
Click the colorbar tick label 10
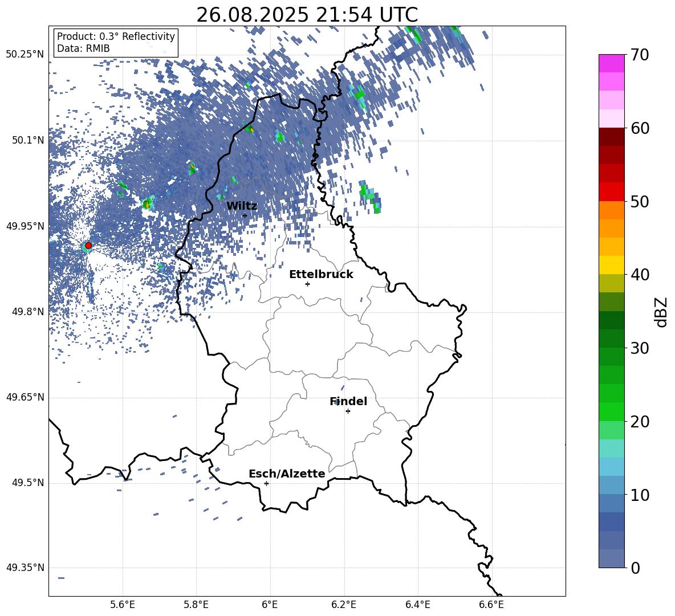(640, 495)
